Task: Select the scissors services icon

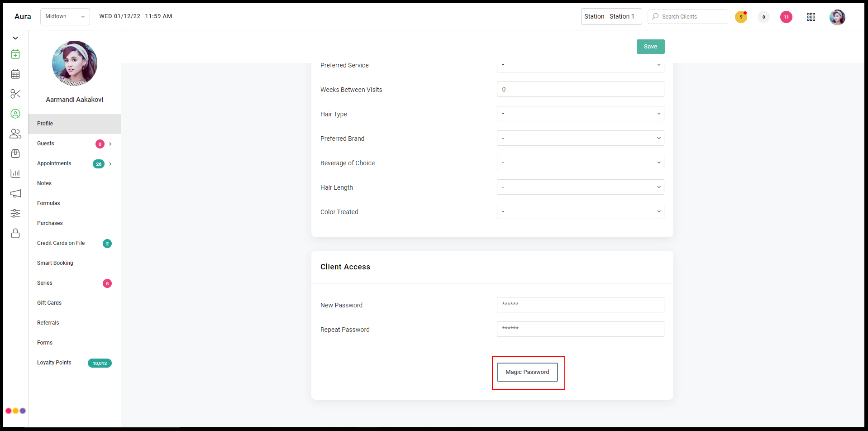Action: [15, 94]
